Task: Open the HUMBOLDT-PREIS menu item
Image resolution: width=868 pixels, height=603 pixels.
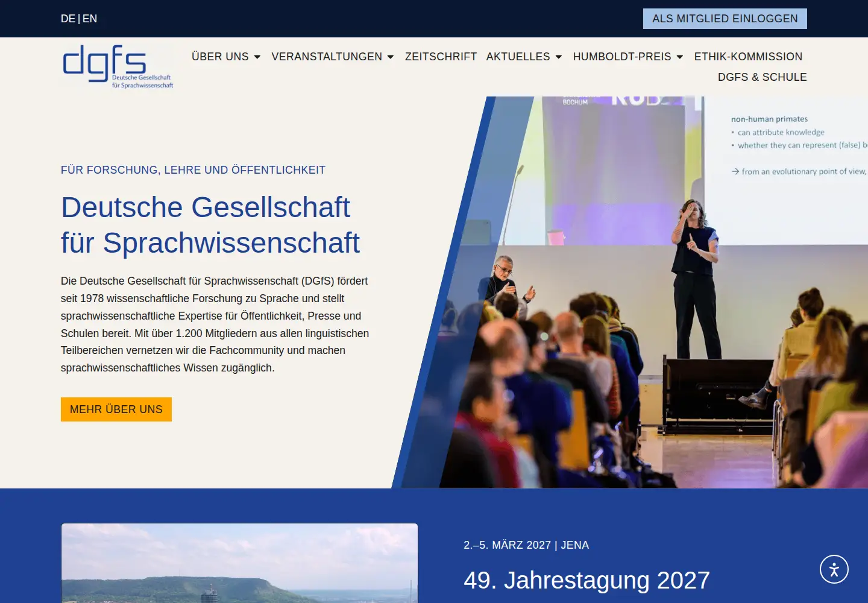Action: pyautogui.click(x=622, y=57)
